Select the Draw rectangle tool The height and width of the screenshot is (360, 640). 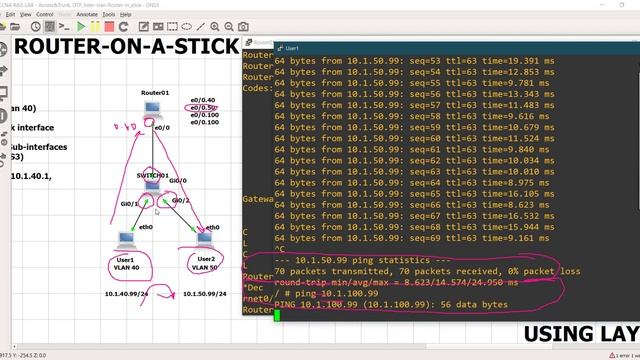[x=172, y=27]
